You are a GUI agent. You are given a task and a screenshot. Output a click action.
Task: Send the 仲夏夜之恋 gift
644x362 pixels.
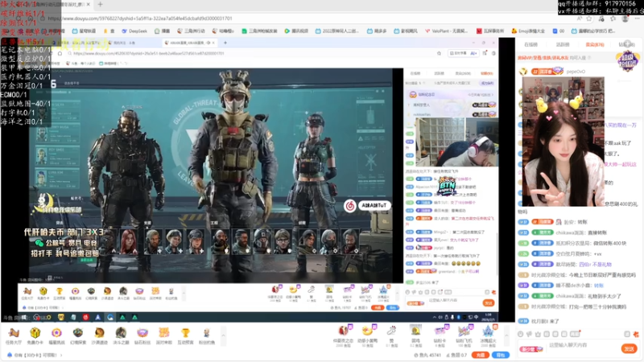click(344, 335)
